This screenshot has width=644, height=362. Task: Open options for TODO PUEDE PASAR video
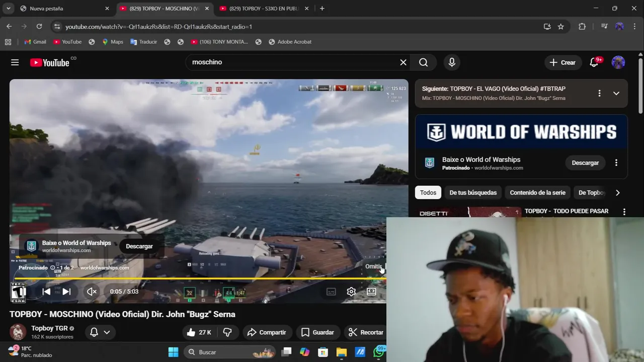coord(624,212)
